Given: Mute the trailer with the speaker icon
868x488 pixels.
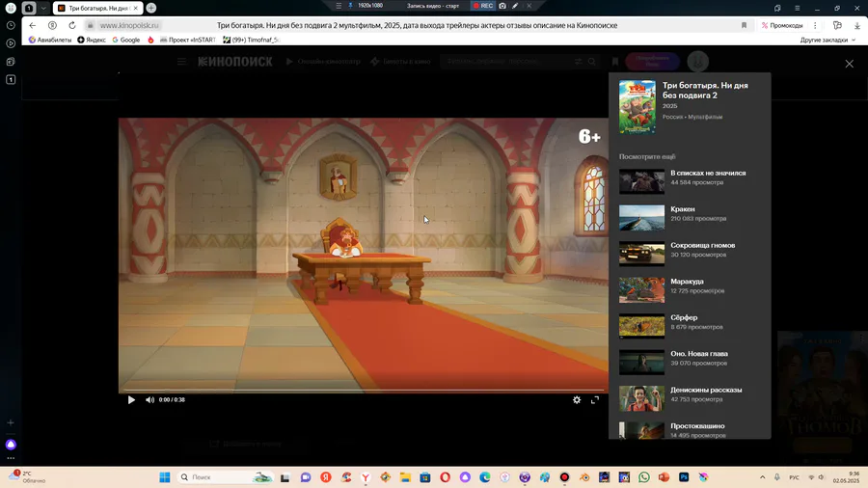Looking at the screenshot, I should coord(149,399).
